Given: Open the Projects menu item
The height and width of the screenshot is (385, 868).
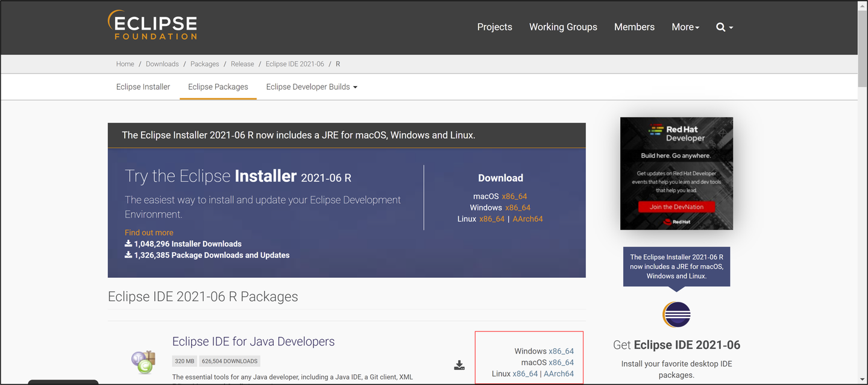Looking at the screenshot, I should pos(494,27).
